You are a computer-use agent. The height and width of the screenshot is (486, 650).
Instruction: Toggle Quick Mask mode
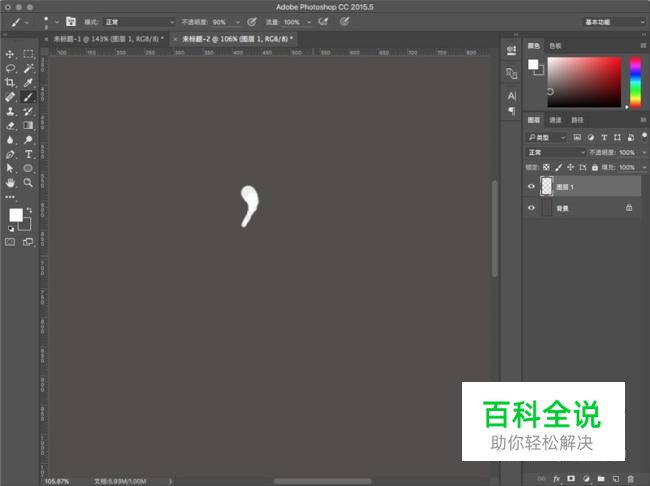pos(10,242)
